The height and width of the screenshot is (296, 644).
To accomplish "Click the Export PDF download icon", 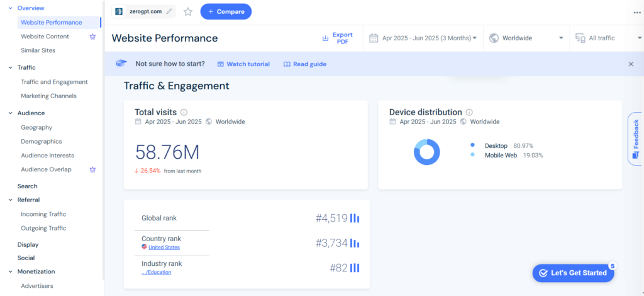I will (x=325, y=38).
